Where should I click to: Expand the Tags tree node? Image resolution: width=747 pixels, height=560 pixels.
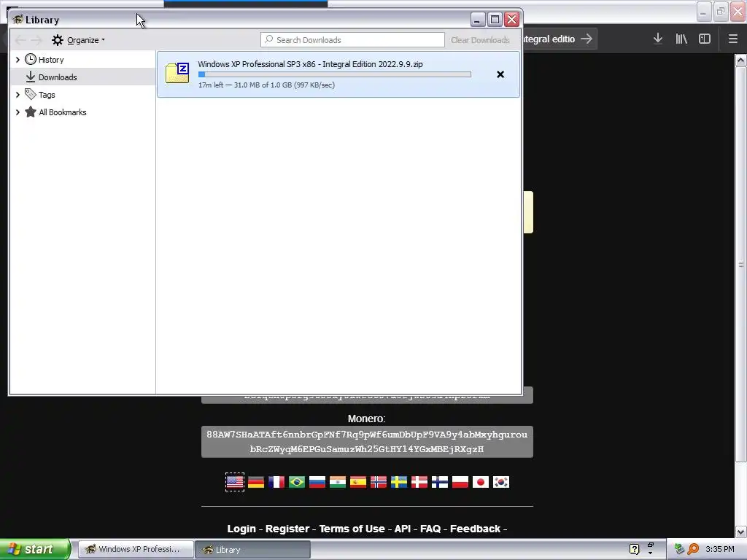click(x=18, y=95)
